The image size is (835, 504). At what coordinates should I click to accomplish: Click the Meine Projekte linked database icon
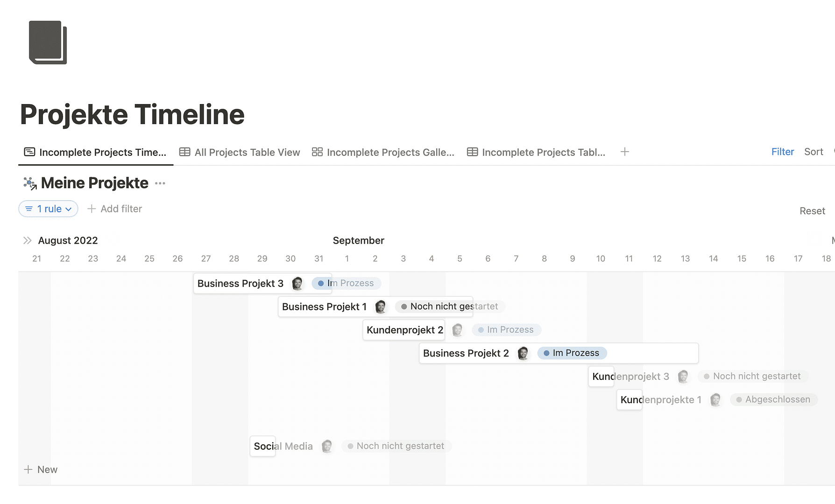pyautogui.click(x=30, y=183)
